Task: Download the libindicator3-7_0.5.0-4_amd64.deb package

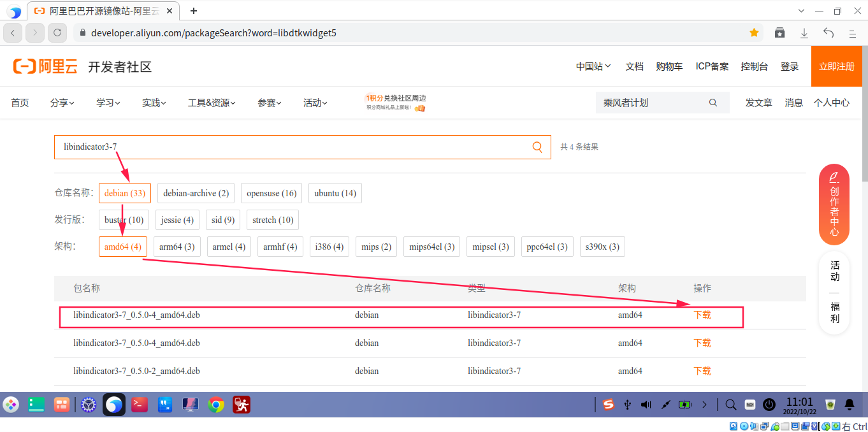Action: (702, 314)
